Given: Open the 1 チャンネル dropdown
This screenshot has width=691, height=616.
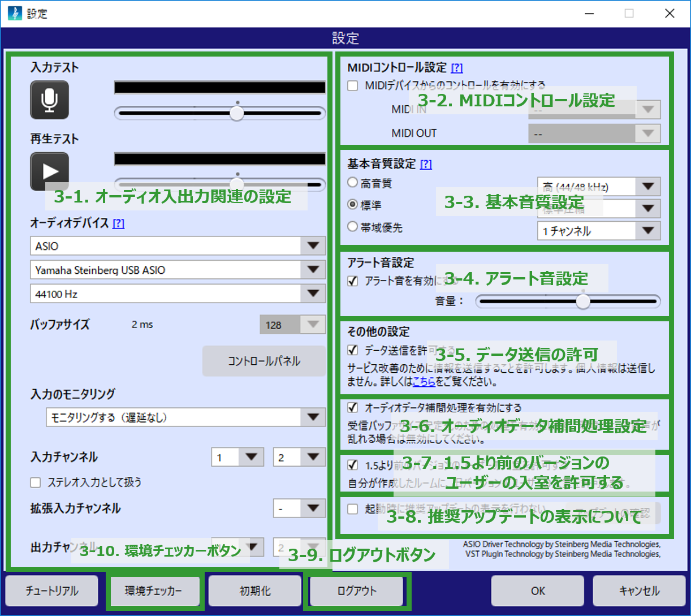Looking at the screenshot, I should coord(599,231).
